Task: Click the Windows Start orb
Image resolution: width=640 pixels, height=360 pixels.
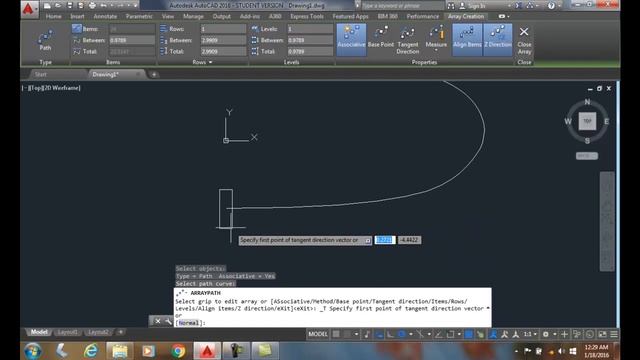Action: pos(33,351)
